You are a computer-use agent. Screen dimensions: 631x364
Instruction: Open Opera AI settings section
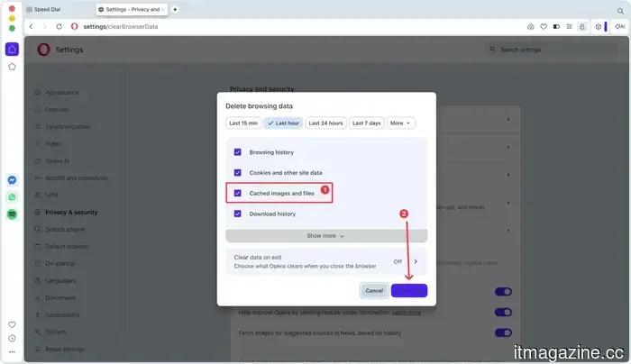(x=57, y=161)
